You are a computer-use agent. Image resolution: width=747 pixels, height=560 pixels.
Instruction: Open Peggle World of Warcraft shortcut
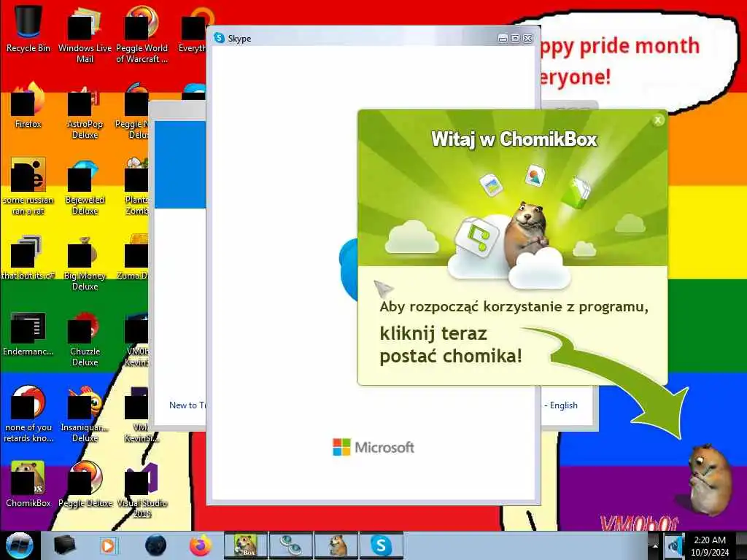coord(142,34)
